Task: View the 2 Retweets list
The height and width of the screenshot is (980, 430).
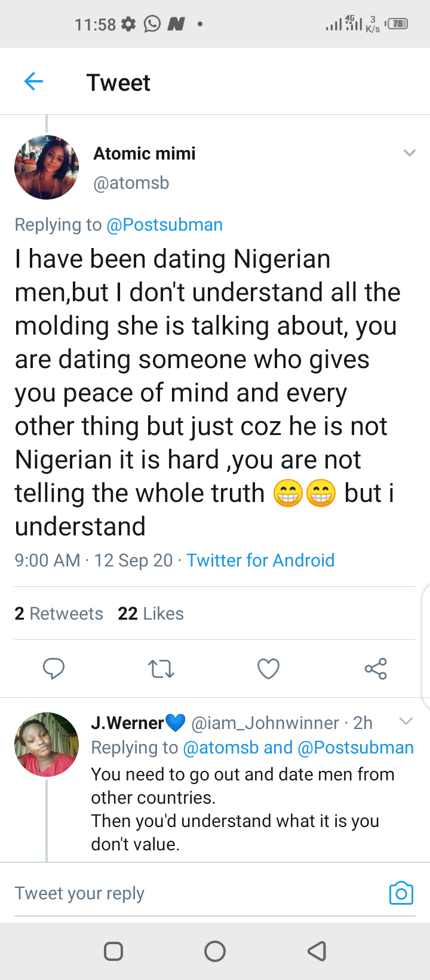Action: [x=59, y=614]
